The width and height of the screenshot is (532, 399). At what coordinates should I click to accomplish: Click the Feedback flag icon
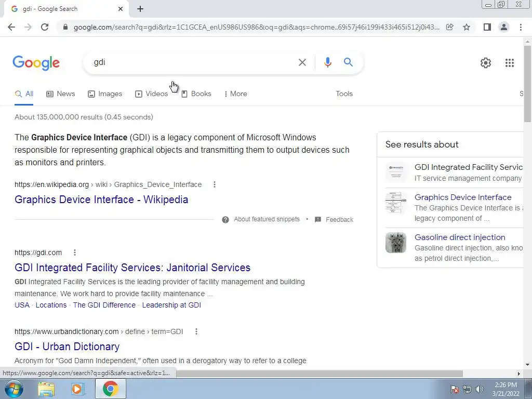point(318,220)
